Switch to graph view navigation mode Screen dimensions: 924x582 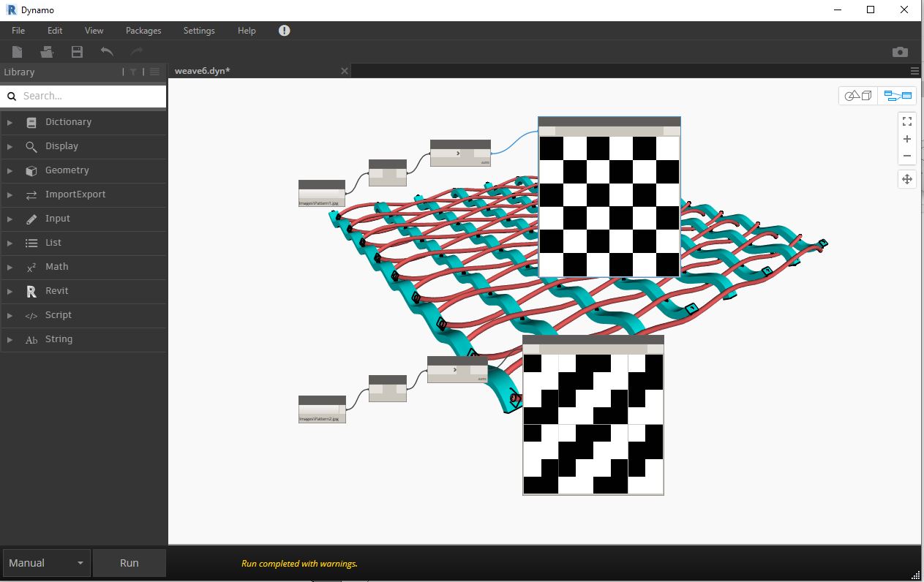tap(898, 96)
